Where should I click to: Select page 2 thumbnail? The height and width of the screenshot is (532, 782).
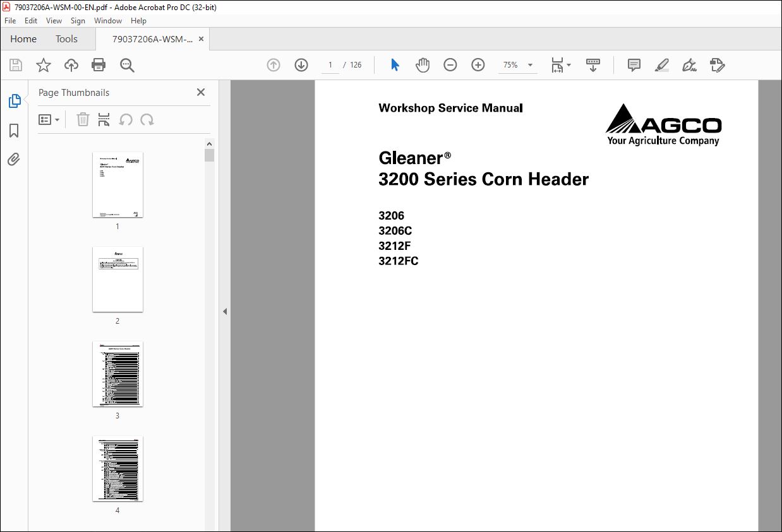(x=117, y=280)
